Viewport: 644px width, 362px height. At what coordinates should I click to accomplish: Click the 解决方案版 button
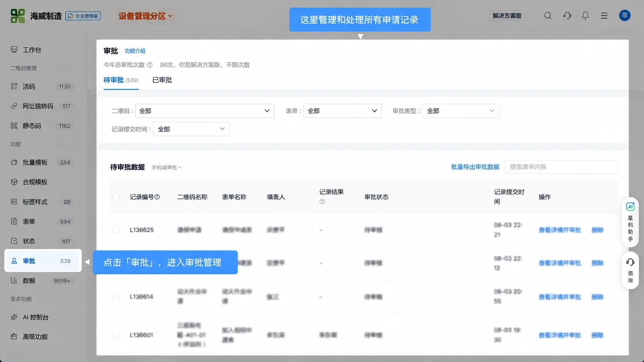pyautogui.click(x=507, y=16)
